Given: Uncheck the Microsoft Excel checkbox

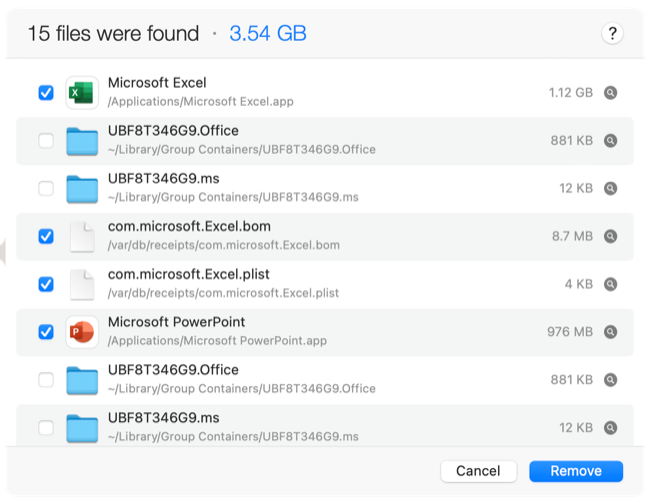Looking at the screenshot, I should pos(46,93).
